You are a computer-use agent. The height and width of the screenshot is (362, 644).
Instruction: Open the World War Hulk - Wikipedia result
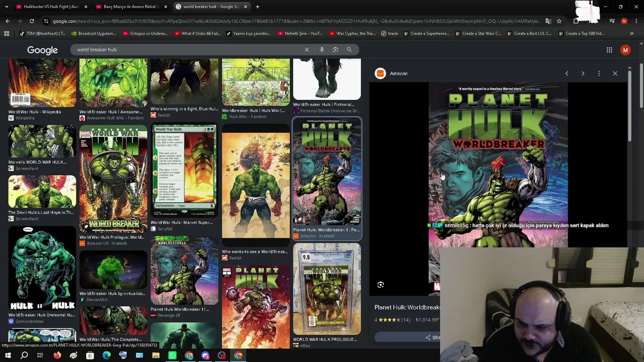42,89
